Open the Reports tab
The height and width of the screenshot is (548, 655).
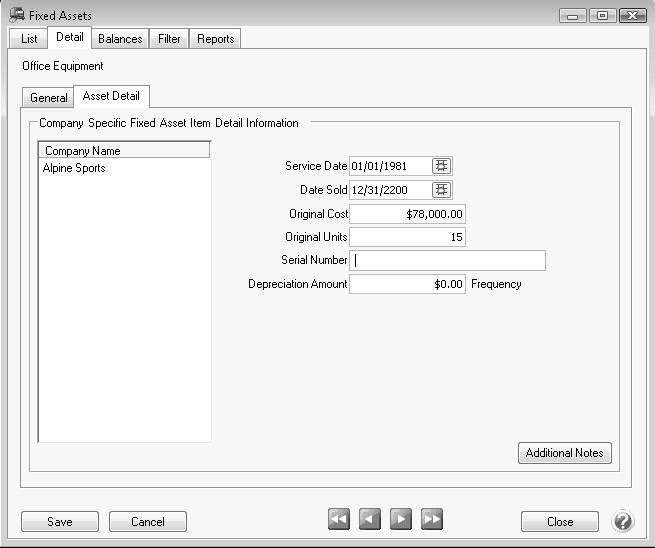point(215,39)
